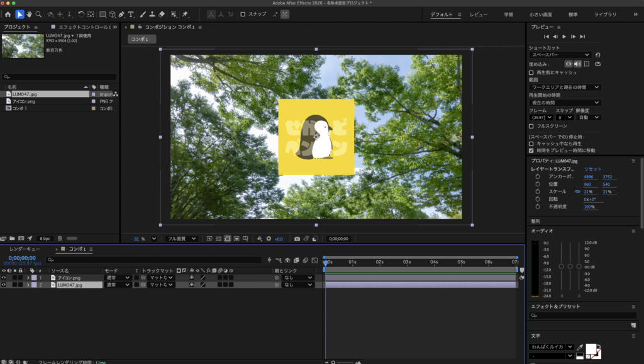
Task: Select the Brush tool
Action: click(x=143, y=14)
